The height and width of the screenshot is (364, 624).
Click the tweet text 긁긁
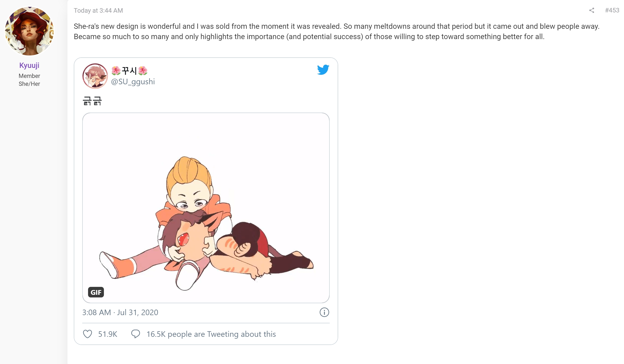[92, 101]
